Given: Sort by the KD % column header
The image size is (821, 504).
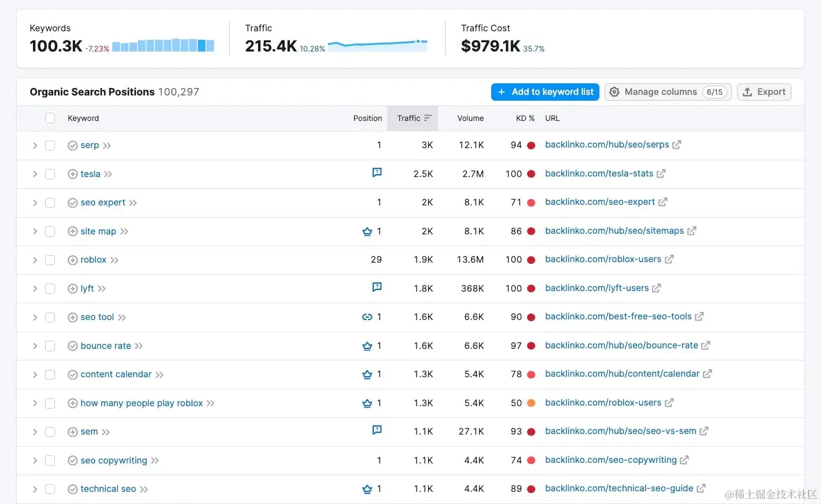Looking at the screenshot, I should click(525, 118).
